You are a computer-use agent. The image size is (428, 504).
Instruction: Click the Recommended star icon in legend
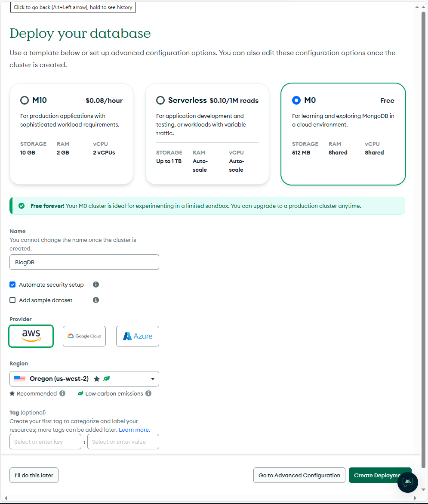tap(12, 393)
